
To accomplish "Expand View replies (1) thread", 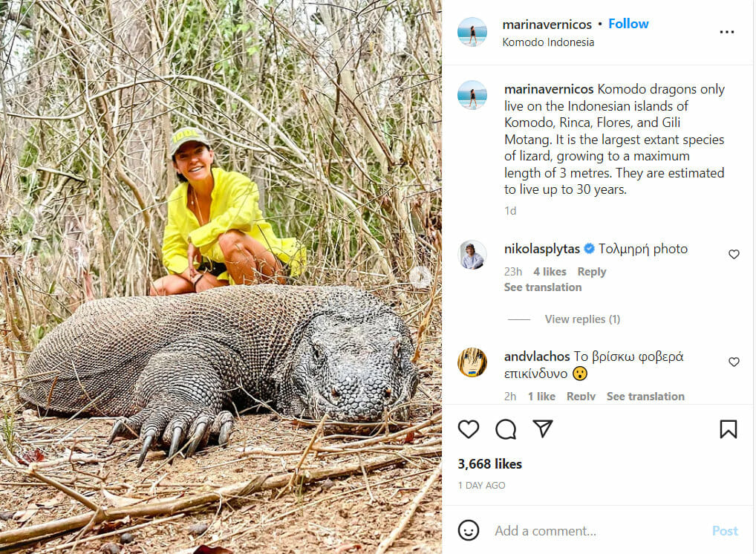I will pyautogui.click(x=582, y=319).
